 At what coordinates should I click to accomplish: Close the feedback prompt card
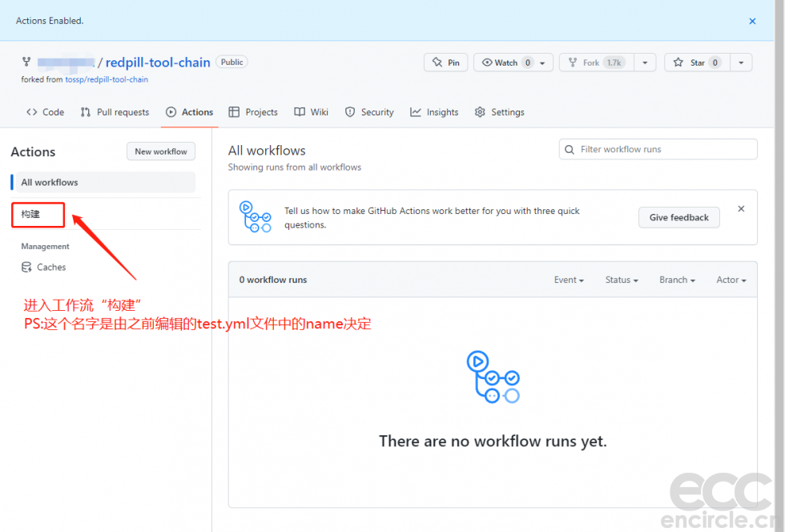[741, 209]
